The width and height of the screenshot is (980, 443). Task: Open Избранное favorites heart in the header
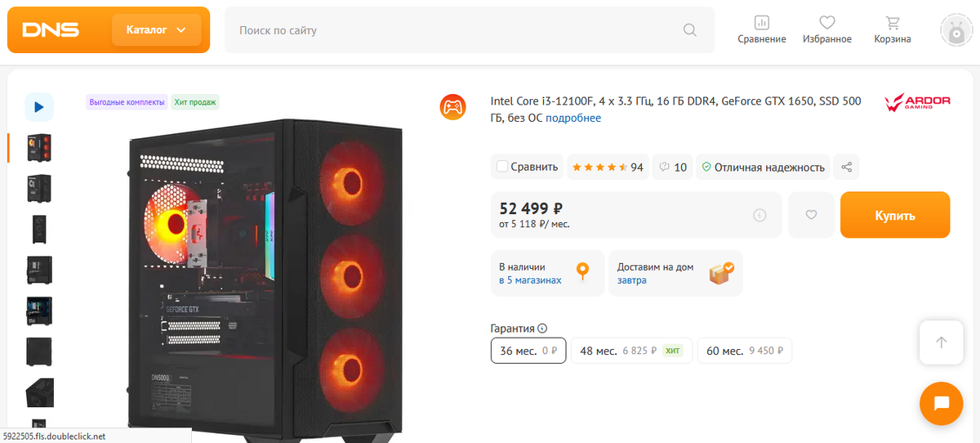coord(826,23)
